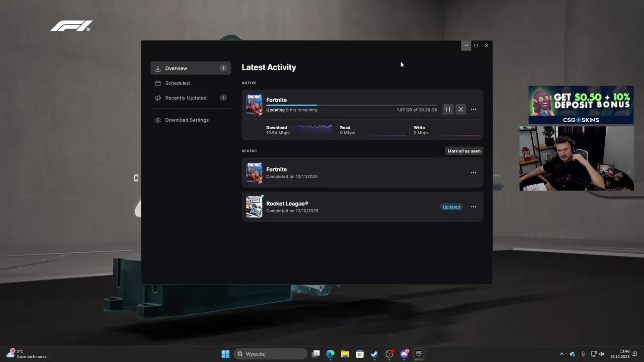Close the Epic Games downloads window
Image resolution: width=644 pixels, height=362 pixels.
click(486, 46)
